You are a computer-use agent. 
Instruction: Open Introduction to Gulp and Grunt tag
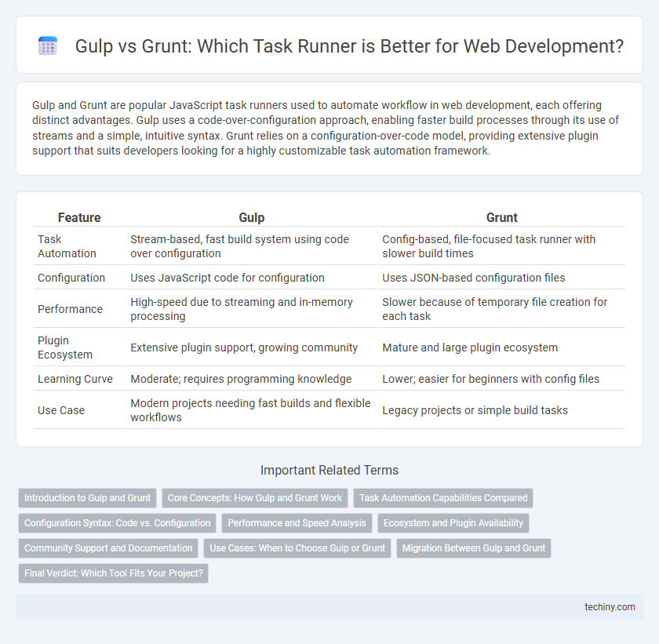pyautogui.click(x=87, y=498)
